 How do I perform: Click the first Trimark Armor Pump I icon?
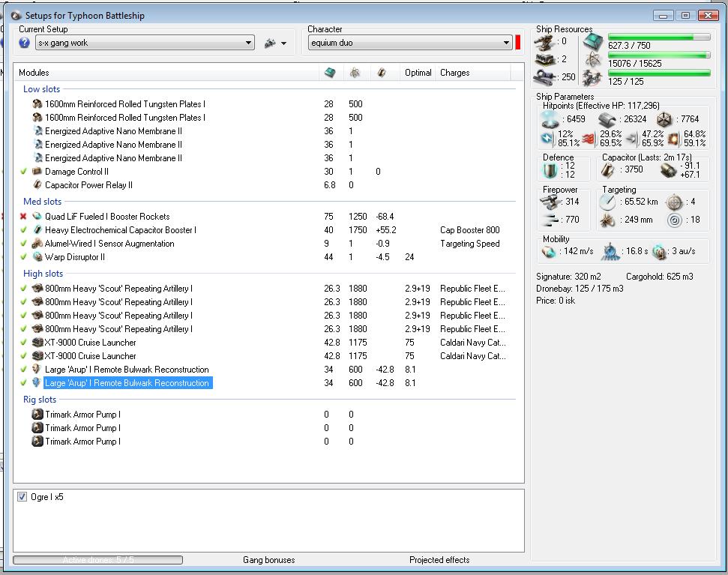click(37, 414)
